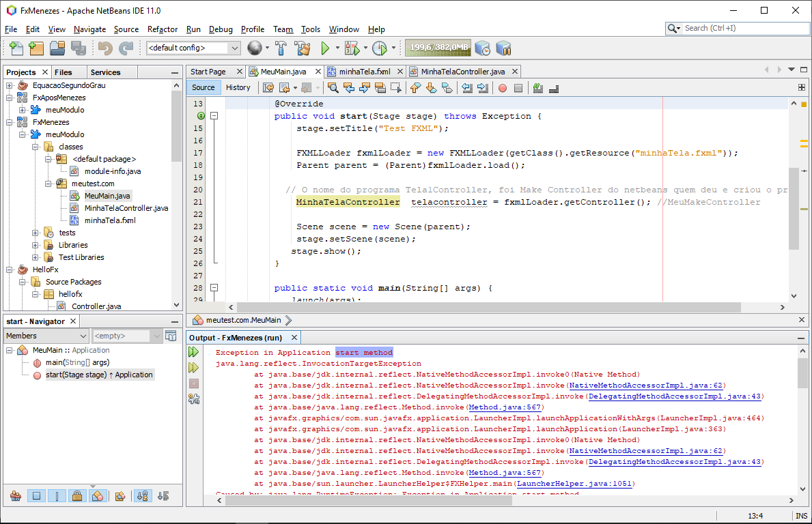Open browser selection globe icon
Screen dimensions: 812x524
tap(254, 48)
